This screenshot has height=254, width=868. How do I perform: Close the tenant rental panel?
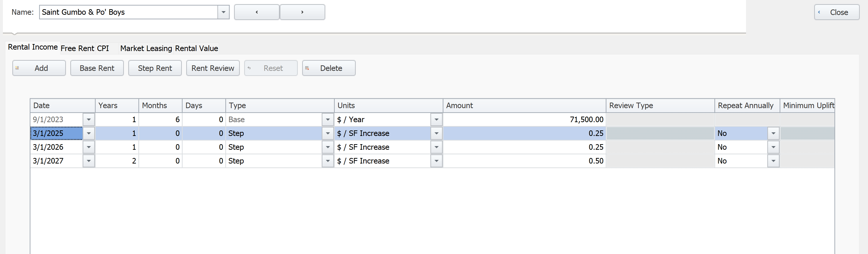(x=836, y=12)
